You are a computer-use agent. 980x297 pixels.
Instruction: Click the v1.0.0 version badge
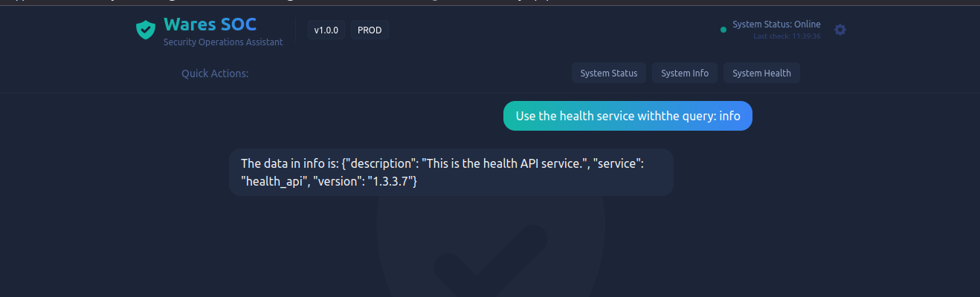pos(326,30)
